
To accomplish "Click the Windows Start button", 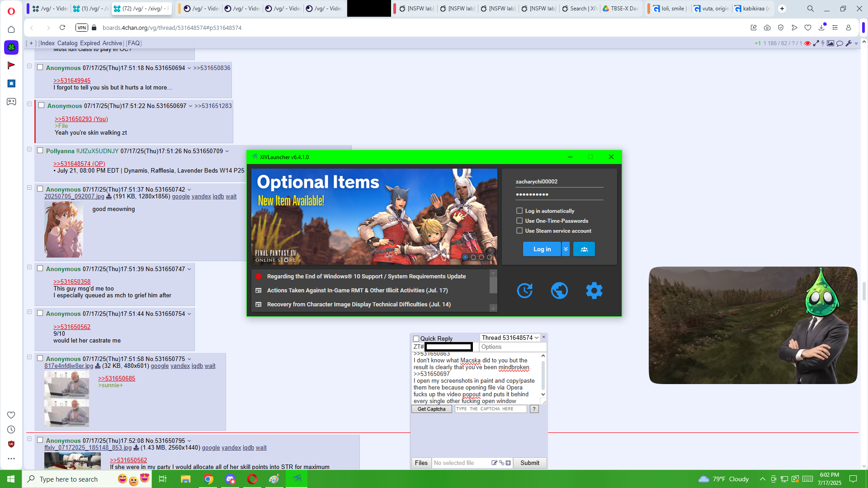I will [11, 479].
